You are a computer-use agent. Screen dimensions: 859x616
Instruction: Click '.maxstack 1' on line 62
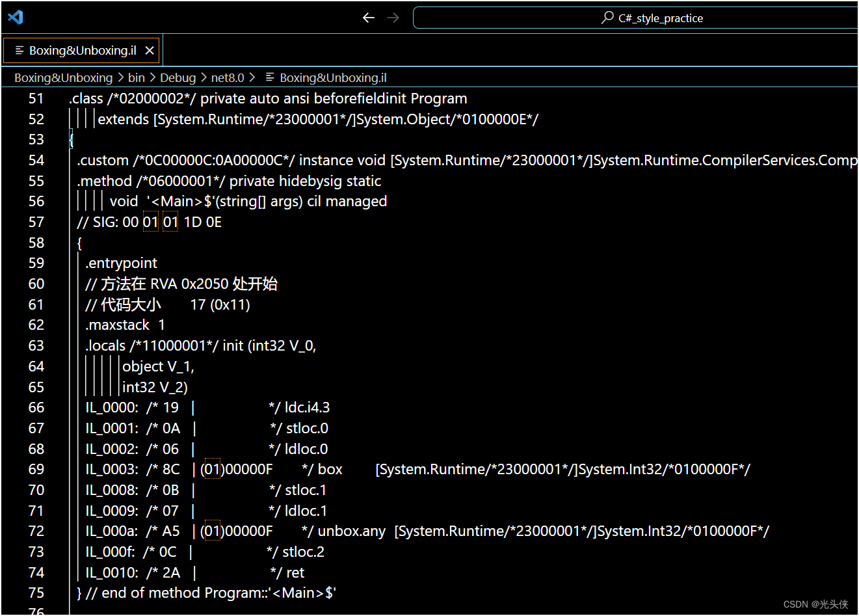(126, 325)
